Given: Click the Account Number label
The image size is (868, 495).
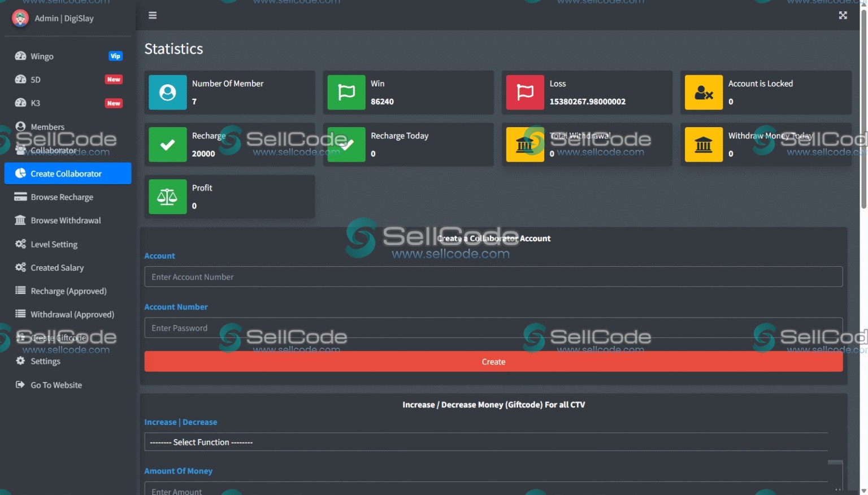Looking at the screenshot, I should [176, 307].
